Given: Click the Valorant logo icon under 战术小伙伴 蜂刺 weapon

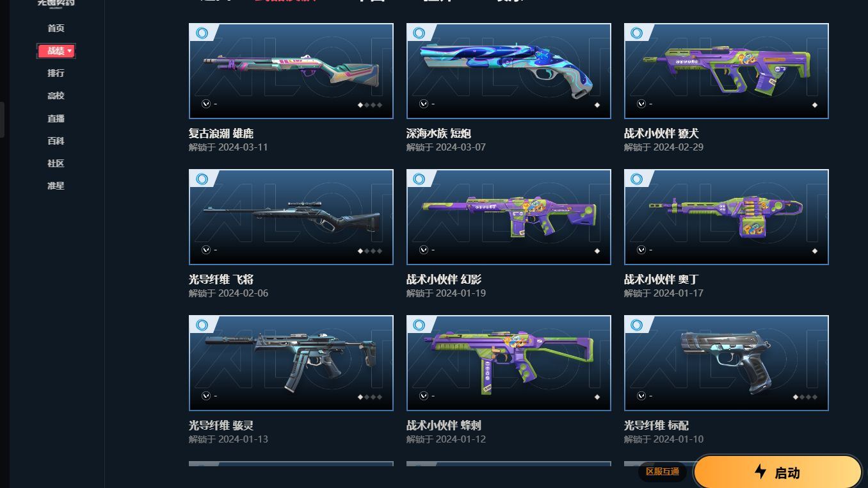Looking at the screenshot, I should tap(423, 396).
